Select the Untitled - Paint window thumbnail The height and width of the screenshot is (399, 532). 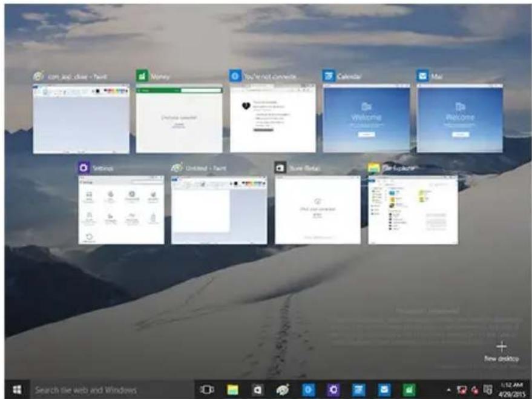point(219,210)
